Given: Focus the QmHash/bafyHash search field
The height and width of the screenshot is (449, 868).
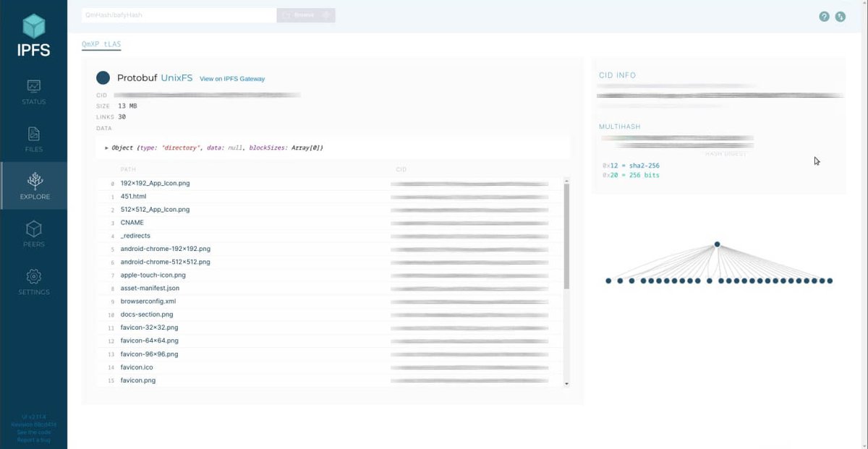Looking at the screenshot, I should click(x=179, y=14).
